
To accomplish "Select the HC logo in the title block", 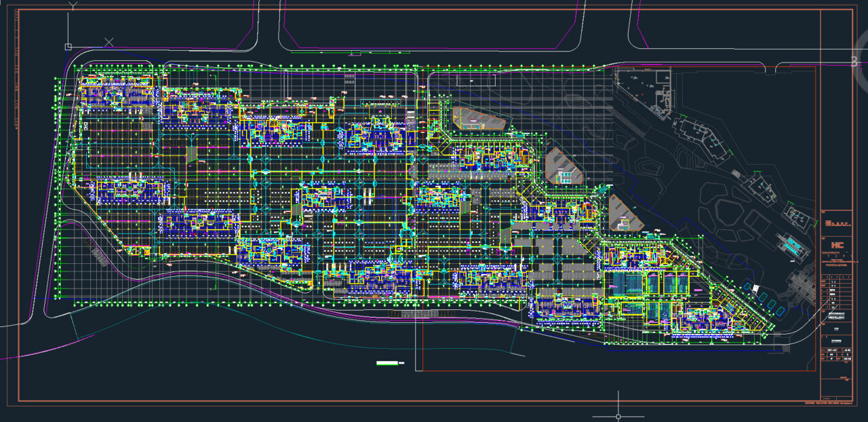I will [836, 245].
